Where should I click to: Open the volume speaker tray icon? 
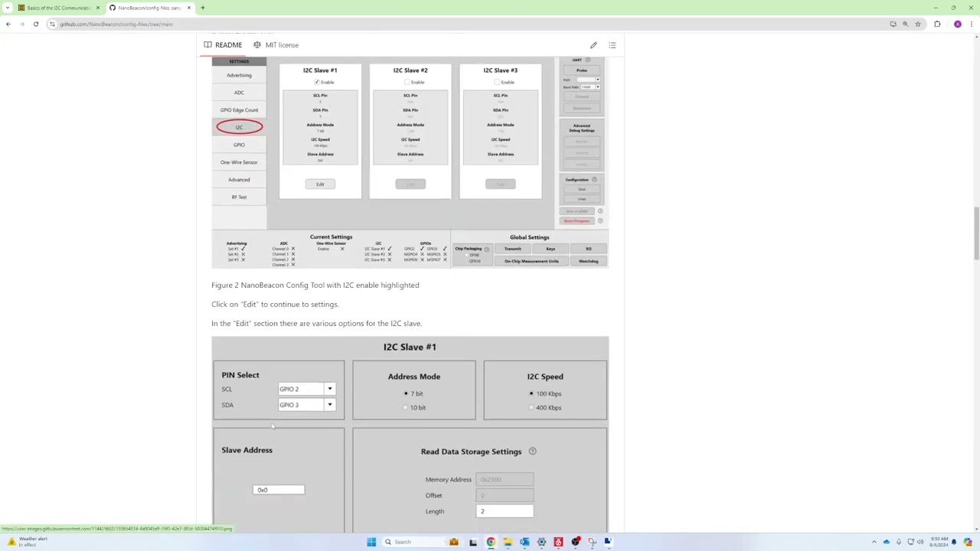(x=920, y=542)
